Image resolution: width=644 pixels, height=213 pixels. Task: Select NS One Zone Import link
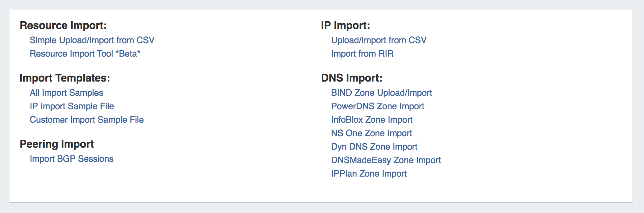tap(371, 133)
